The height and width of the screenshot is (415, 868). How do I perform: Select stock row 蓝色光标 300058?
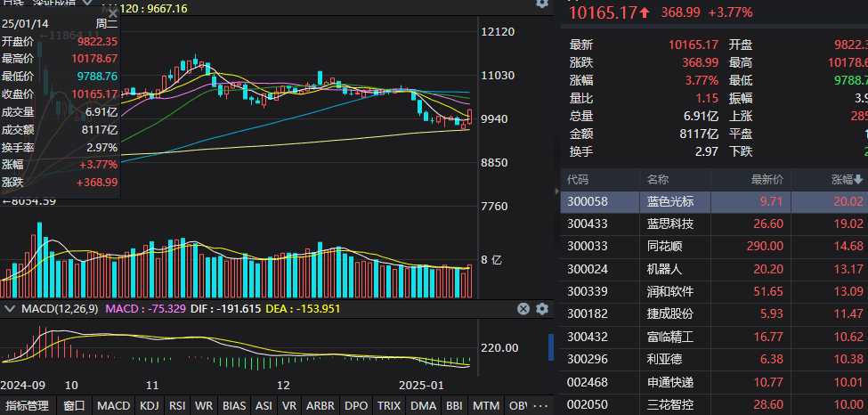(x=714, y=201)
